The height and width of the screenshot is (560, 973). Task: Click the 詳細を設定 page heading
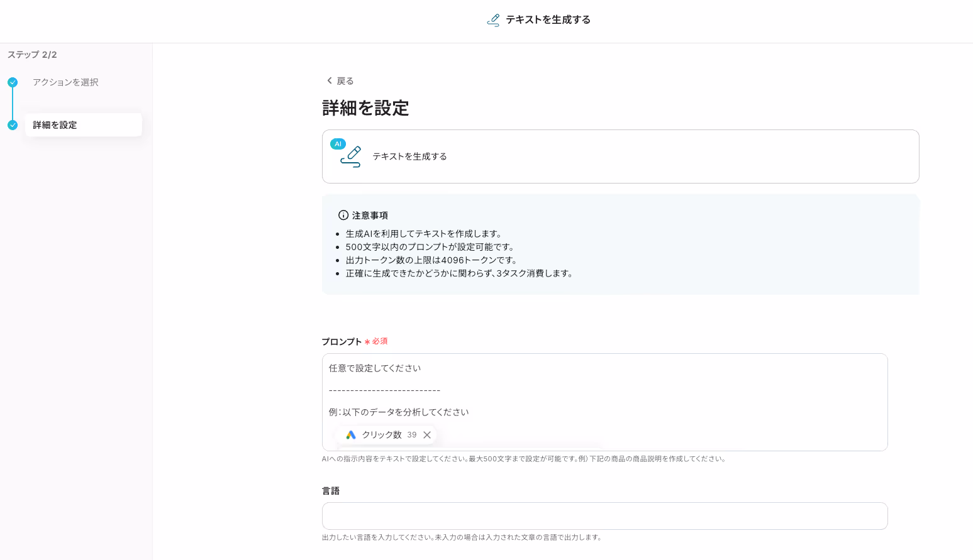point(365,108)
